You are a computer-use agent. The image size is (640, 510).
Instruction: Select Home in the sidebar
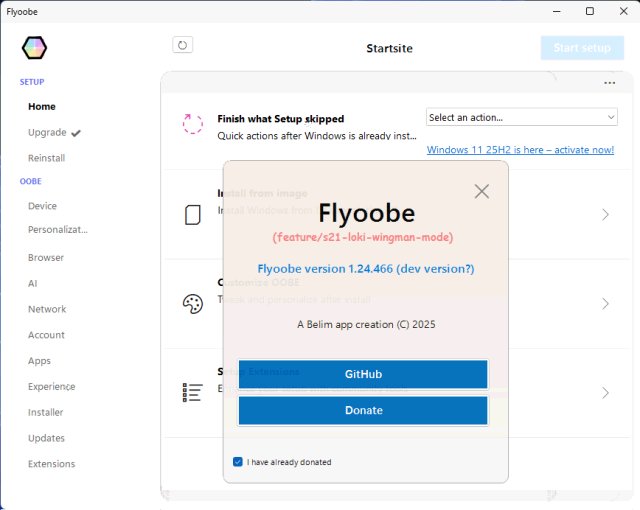coord(42,106)
